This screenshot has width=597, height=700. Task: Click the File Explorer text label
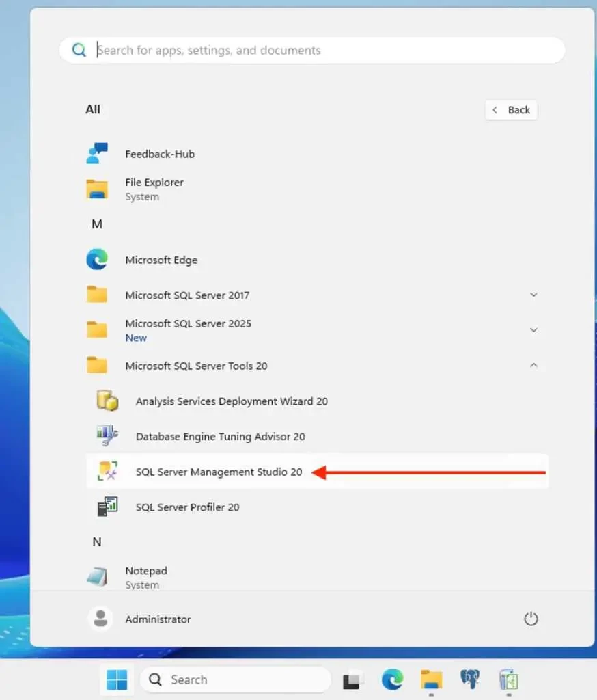[x=154, y=182]
